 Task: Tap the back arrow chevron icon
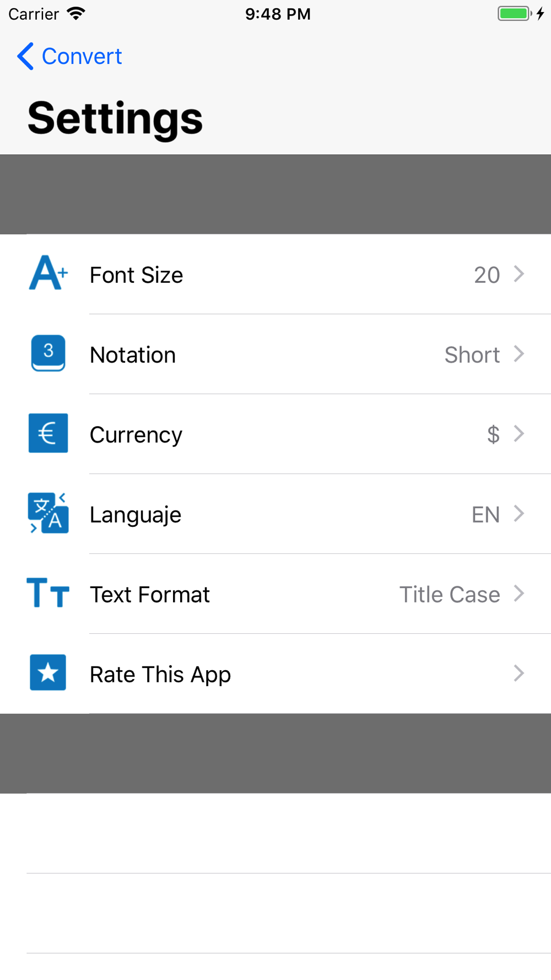[x=25, y=56]
